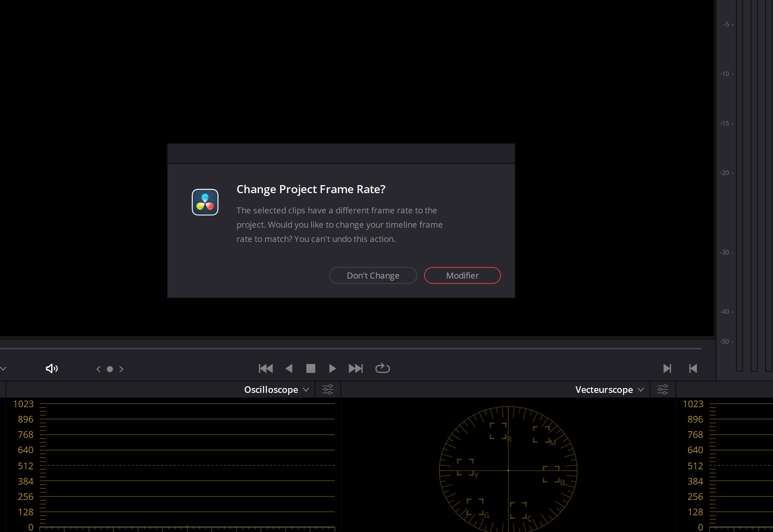Click the viewer scrubber bar
The width and height of the screenshot is (773, 532).
(x=349, y=348)
